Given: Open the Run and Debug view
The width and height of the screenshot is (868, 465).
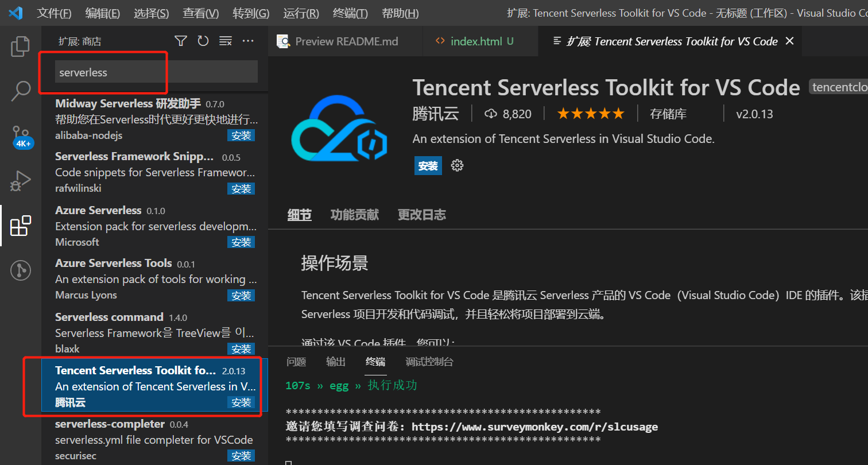Looking at the screenshot, I should (x=20, y=181).
